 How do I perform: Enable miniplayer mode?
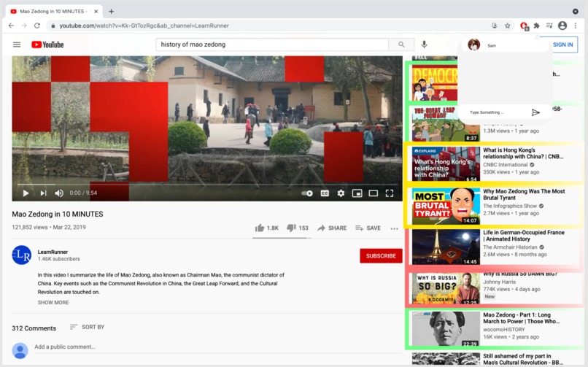pyautogui.click(x=357, y=193)
